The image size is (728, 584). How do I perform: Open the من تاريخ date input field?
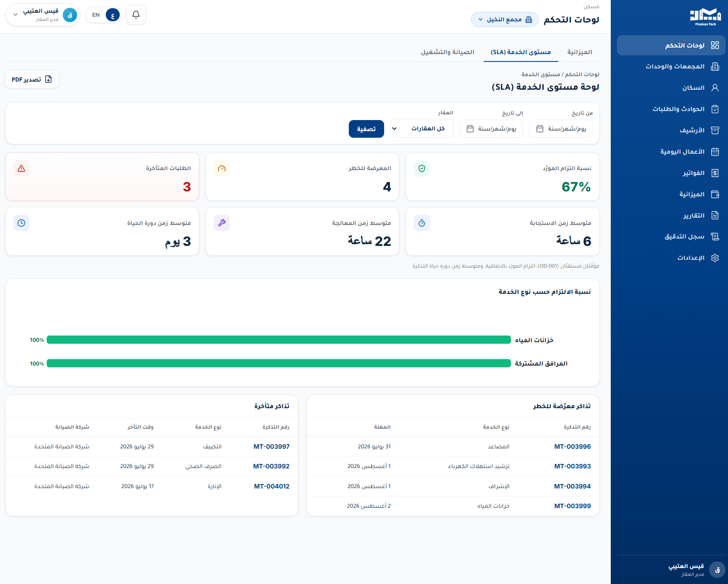pyautogui.click(x=561, y=129)
